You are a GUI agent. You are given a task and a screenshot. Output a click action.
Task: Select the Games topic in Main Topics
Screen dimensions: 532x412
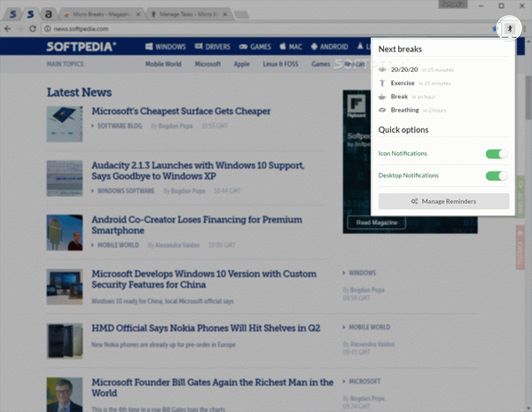coord(321,64)
